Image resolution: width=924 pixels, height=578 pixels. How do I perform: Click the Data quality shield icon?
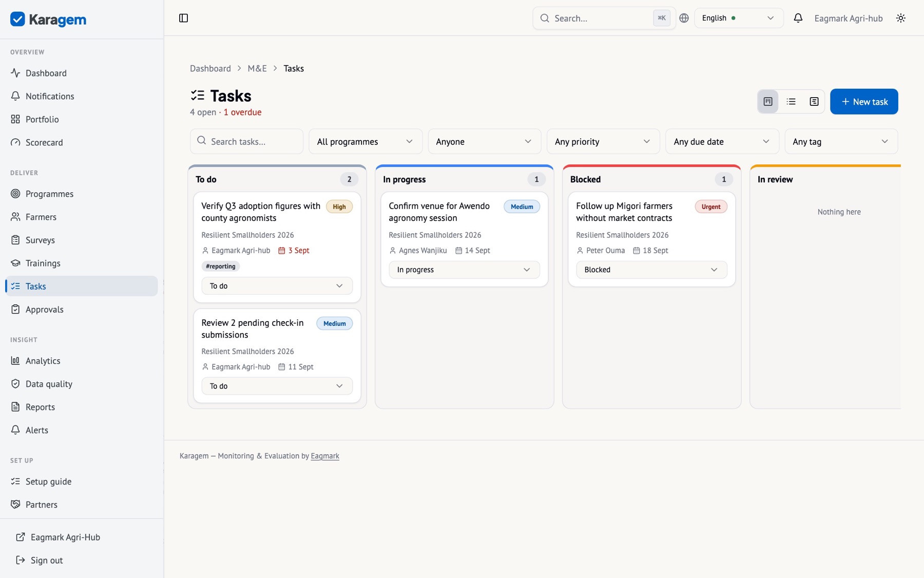point(15,384)
